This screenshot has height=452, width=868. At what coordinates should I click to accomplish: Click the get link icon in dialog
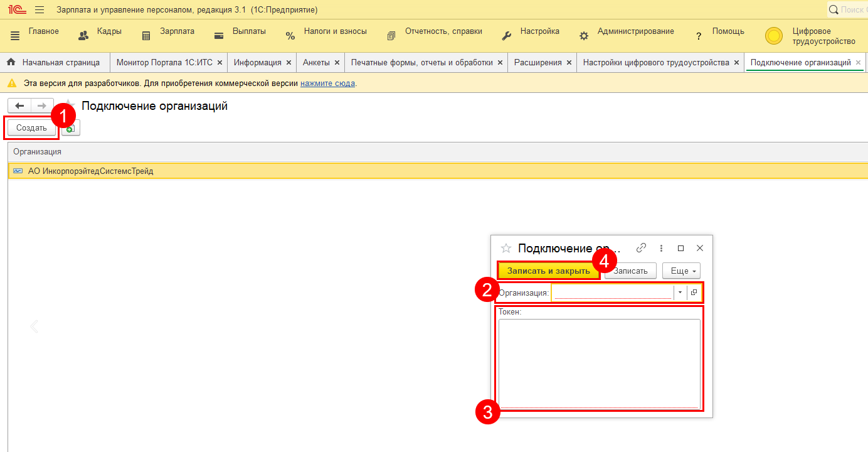[x=641, y=248]
